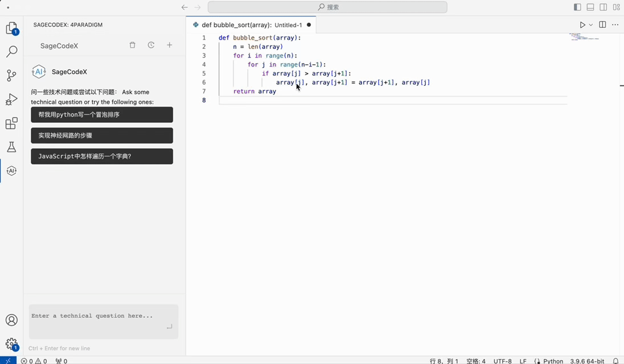Image resolution: width=624 pixels, height=364 pixels.
Task: Focus the technical question input box
Action: tap(104, 321)
